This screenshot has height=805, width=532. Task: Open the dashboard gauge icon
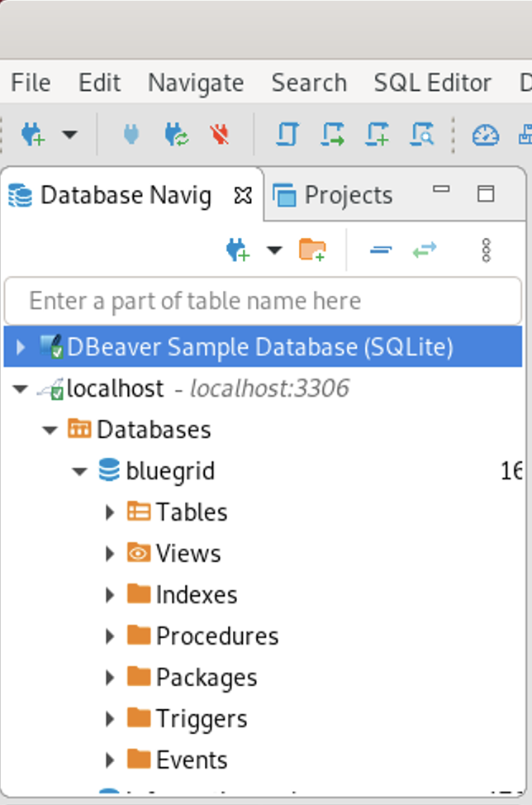click(485, 135)
